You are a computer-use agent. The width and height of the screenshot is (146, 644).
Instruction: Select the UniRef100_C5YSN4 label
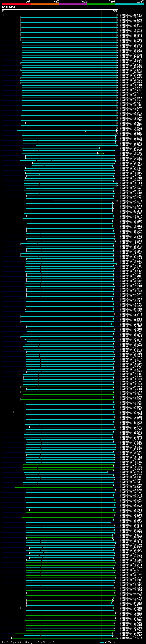coord(131,85)
